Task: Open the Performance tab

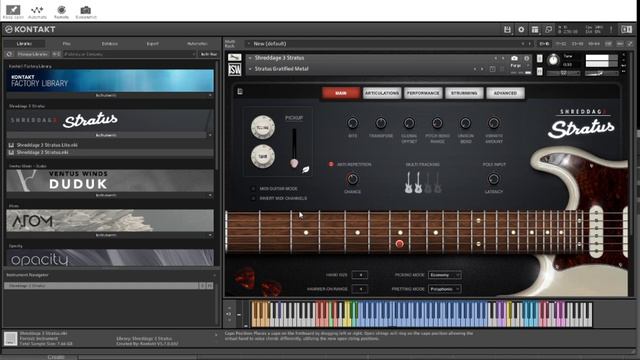Action: [x=423, y=93]
